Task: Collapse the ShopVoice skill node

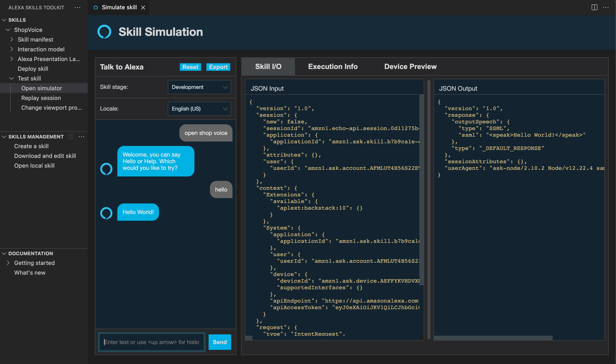Action: click(8, 30)
